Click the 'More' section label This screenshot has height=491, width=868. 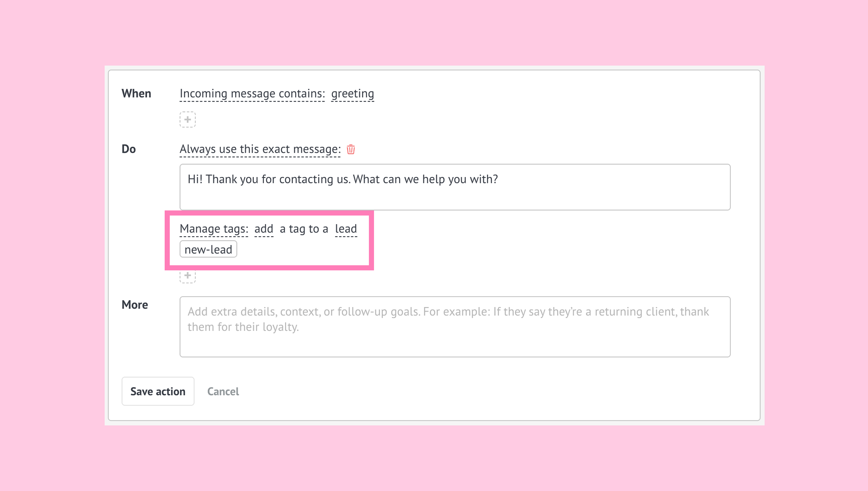(x=135, y=305)
